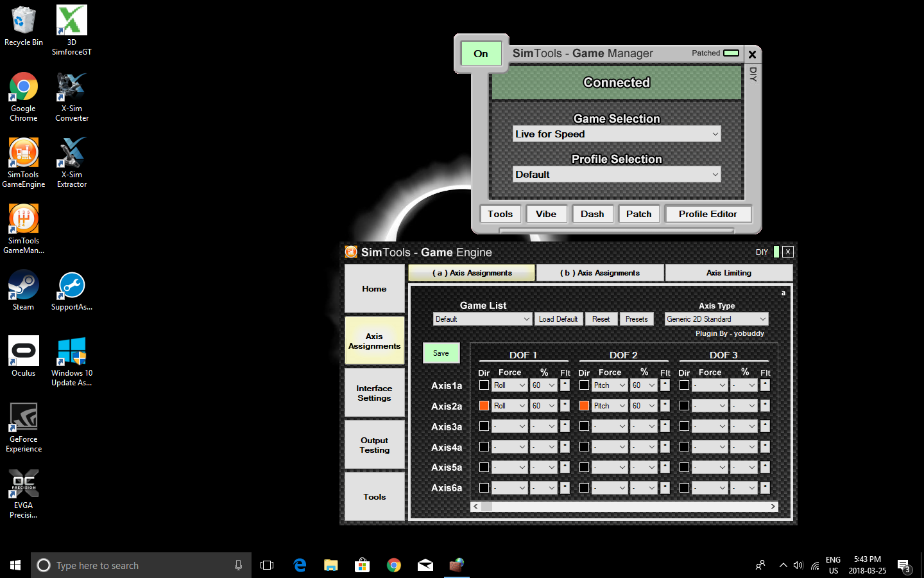Expand Axis Type Generic 2D Standard dropdown
The height and width of the screenshot is (578, 924).
716,319
